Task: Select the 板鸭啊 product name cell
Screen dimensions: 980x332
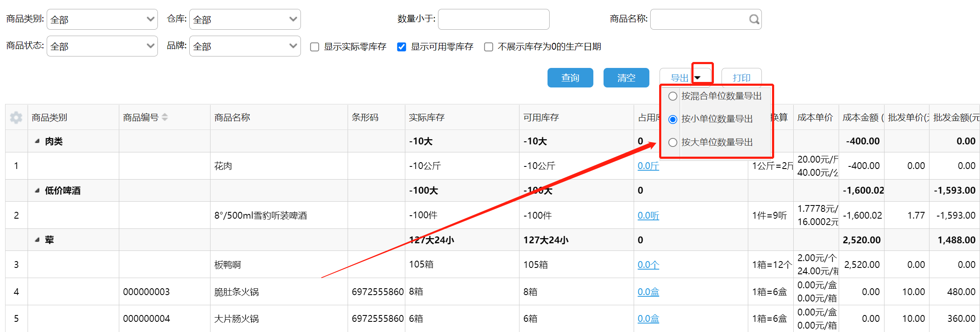Action: click(279, 264)
